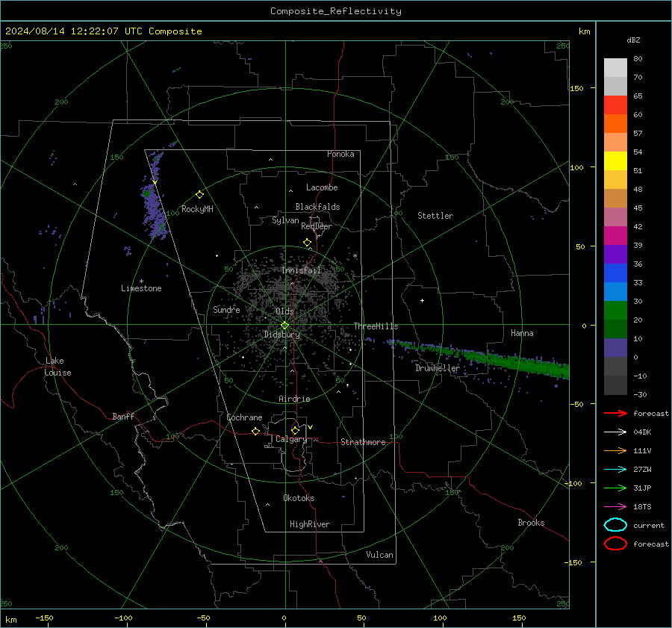Click the Lacombe city label
This screenshot has width=672, height=628.
[x=322, y=187]
